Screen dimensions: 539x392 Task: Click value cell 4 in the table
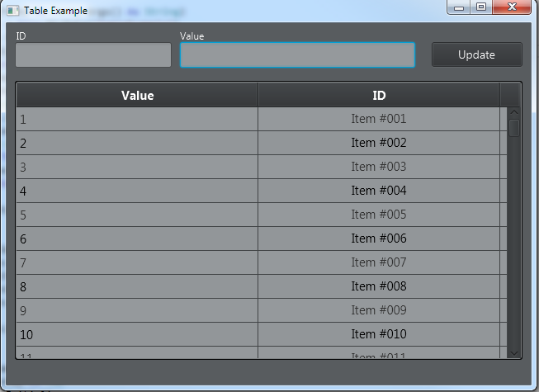pos(137,191)
